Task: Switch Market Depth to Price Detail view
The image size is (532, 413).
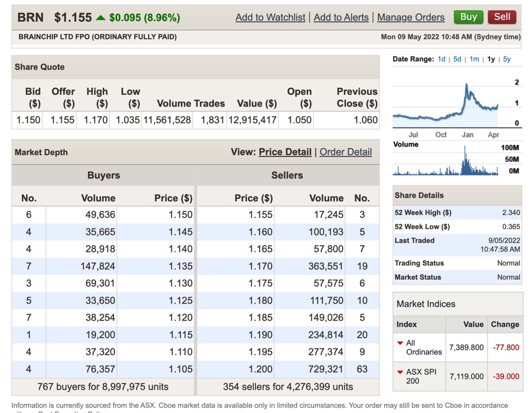Action: pos(285,152)
